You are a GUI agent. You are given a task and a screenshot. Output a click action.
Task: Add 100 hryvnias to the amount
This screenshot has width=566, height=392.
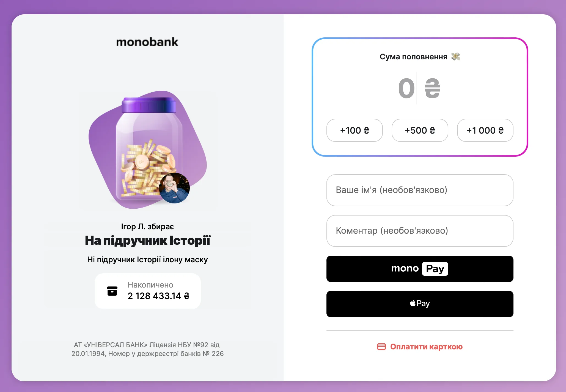pos(355,130)
